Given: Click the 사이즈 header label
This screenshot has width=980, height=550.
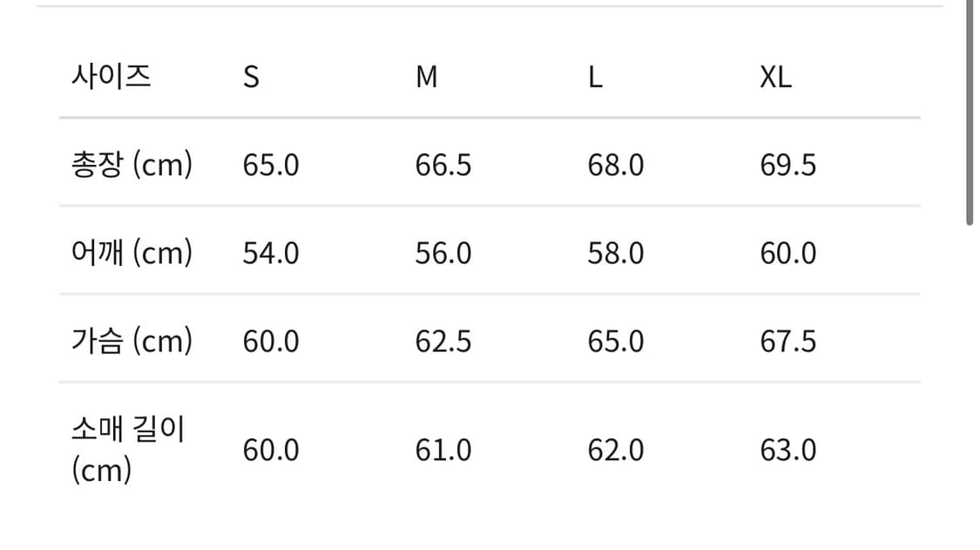Looking at the screenshot, I should tap(112, 77).
